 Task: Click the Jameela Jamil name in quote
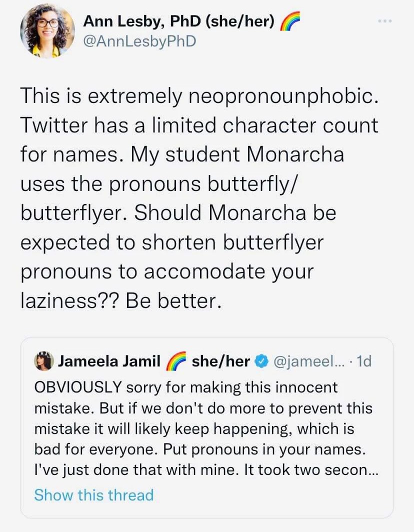pos(109,361)
